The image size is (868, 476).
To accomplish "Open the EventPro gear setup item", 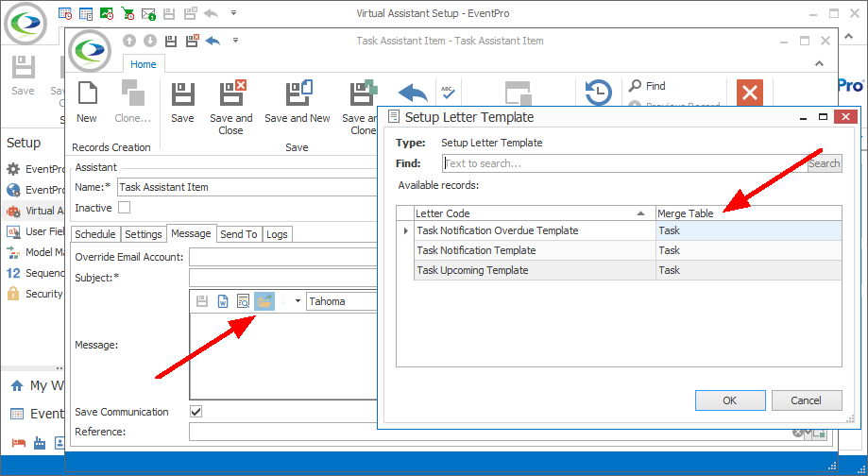I will click(34, 169).
